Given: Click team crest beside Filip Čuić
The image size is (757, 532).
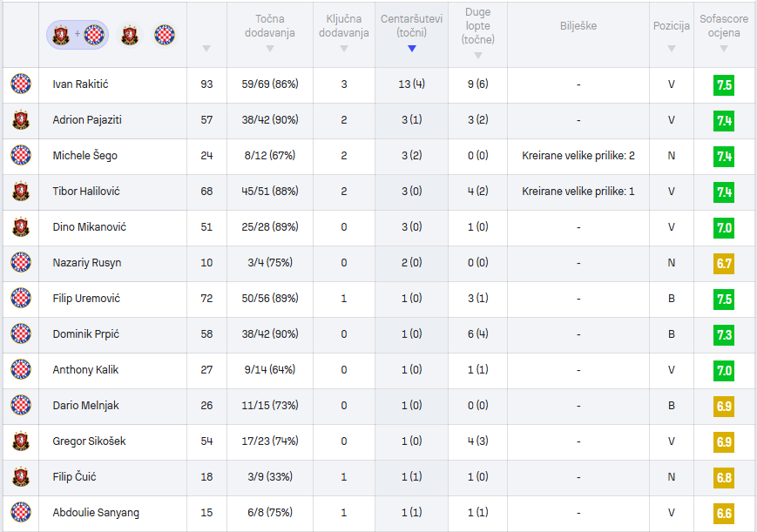Looking at the screenshot, I should pyautogui.click(x=21, y=476).
